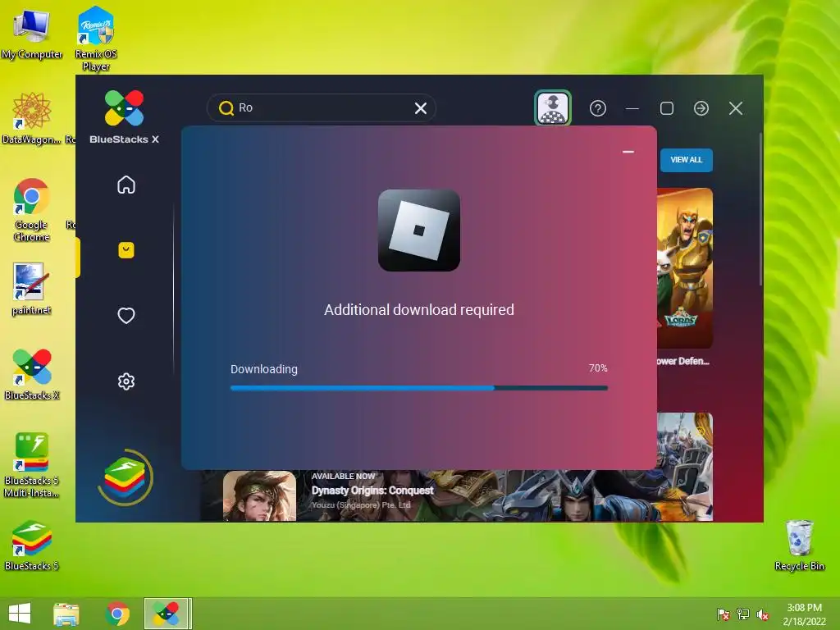Open the yellow My Games bag icon

[126, 250]
